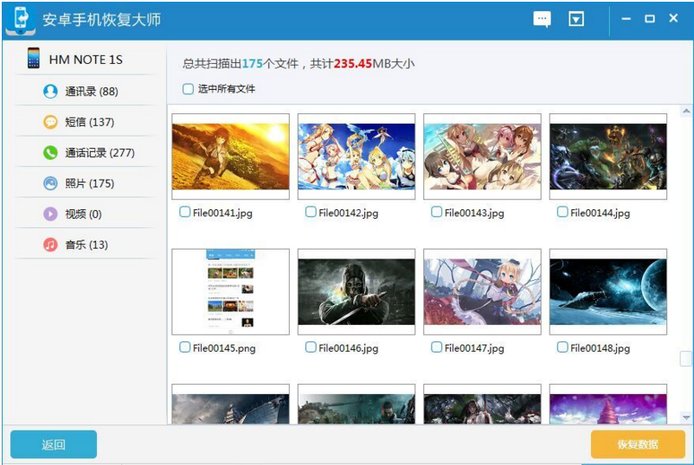Close the recovery app window
The image size is (694, 465).
(674, 18)
